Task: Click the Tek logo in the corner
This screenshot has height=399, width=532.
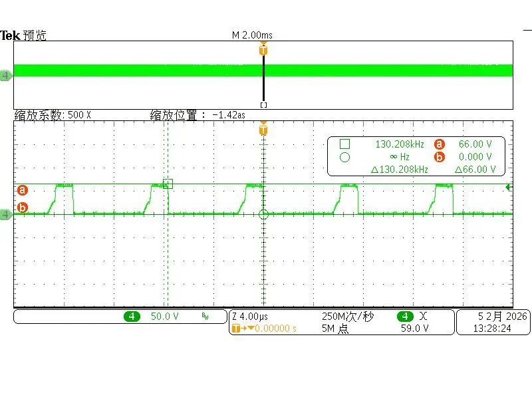Action: coord(10,35)
